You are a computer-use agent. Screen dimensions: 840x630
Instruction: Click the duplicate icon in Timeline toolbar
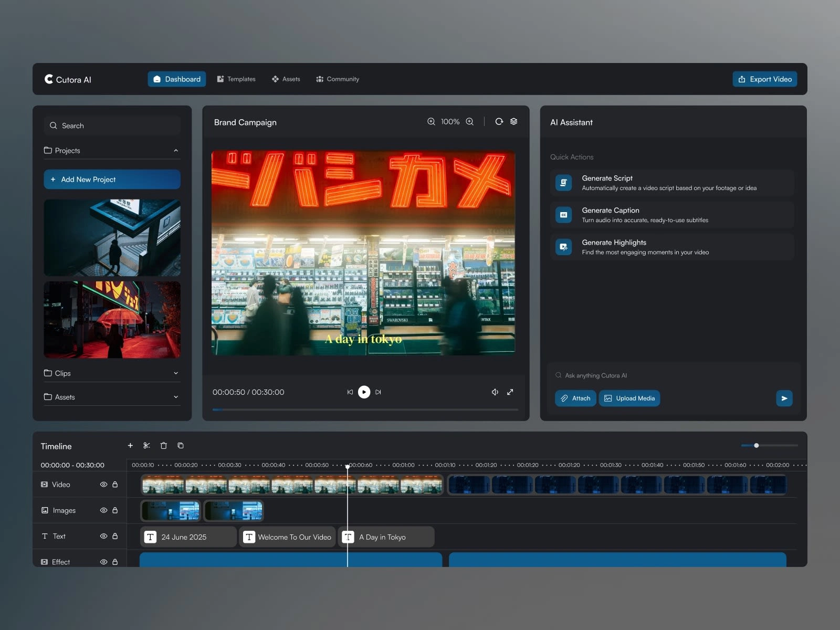click(181, 446)
